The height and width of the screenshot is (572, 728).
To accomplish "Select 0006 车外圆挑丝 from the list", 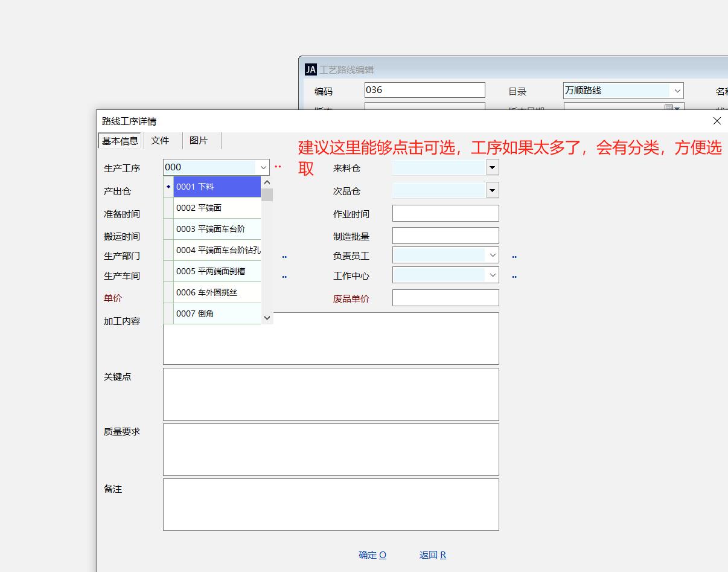I will point(217,292).
